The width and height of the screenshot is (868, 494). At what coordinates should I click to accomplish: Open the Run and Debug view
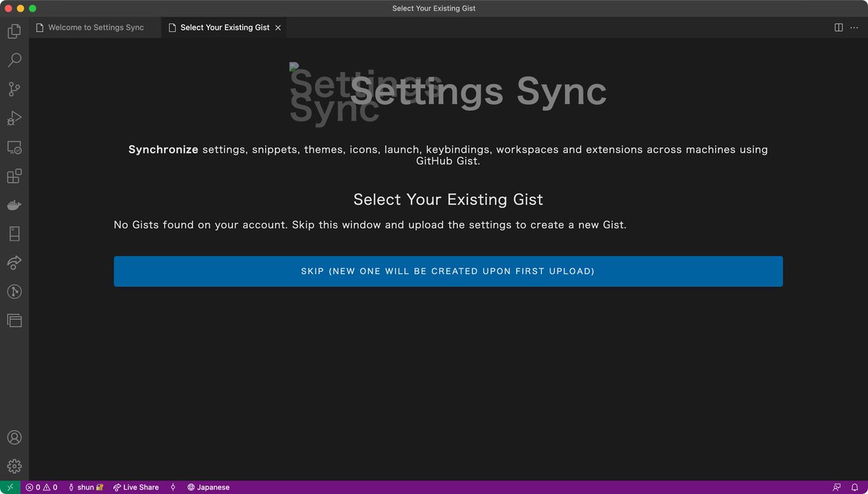click(14, 118)
